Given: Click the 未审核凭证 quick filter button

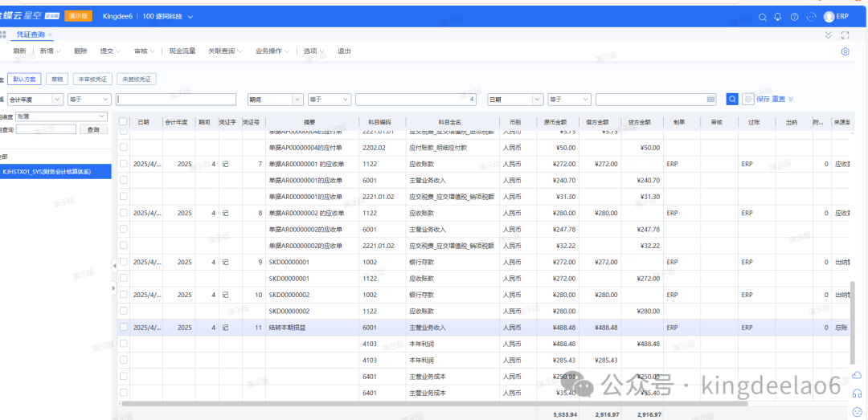Looking at the screenshot, I should (92, 80).
